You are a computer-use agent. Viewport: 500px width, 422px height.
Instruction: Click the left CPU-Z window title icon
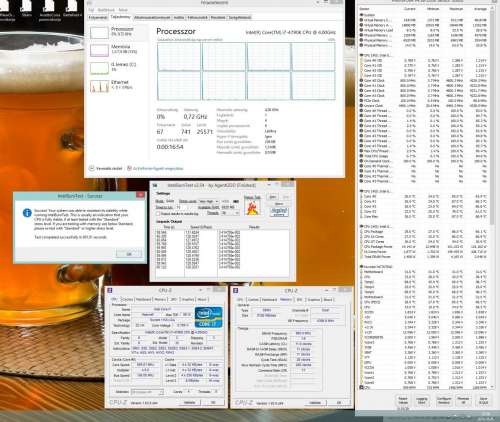click(110, 290)
